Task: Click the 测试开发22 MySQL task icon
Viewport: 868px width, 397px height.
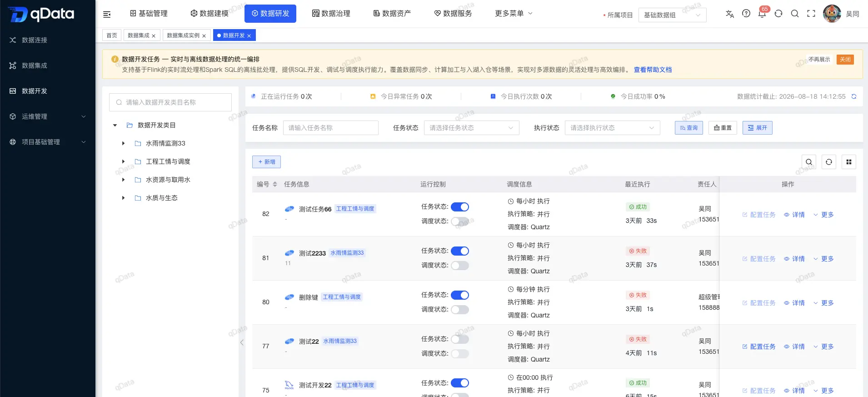Action: click(289, 385)
